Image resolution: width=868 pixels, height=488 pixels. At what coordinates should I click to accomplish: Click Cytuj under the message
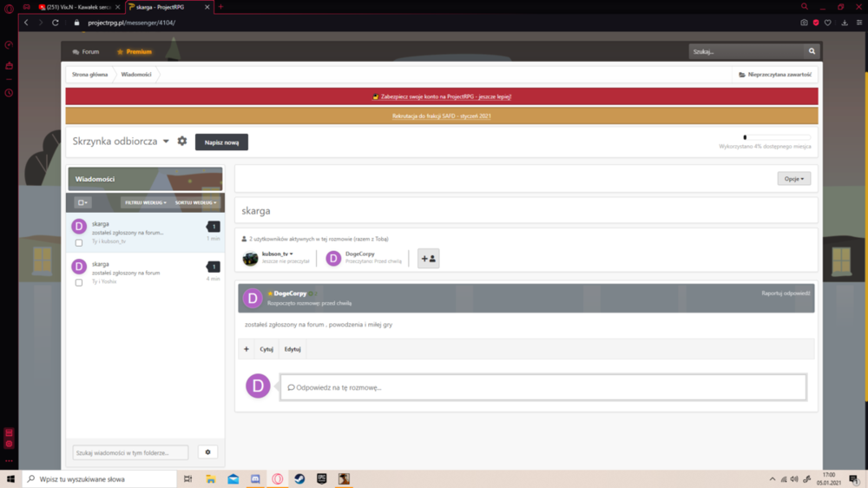[266, 349]
